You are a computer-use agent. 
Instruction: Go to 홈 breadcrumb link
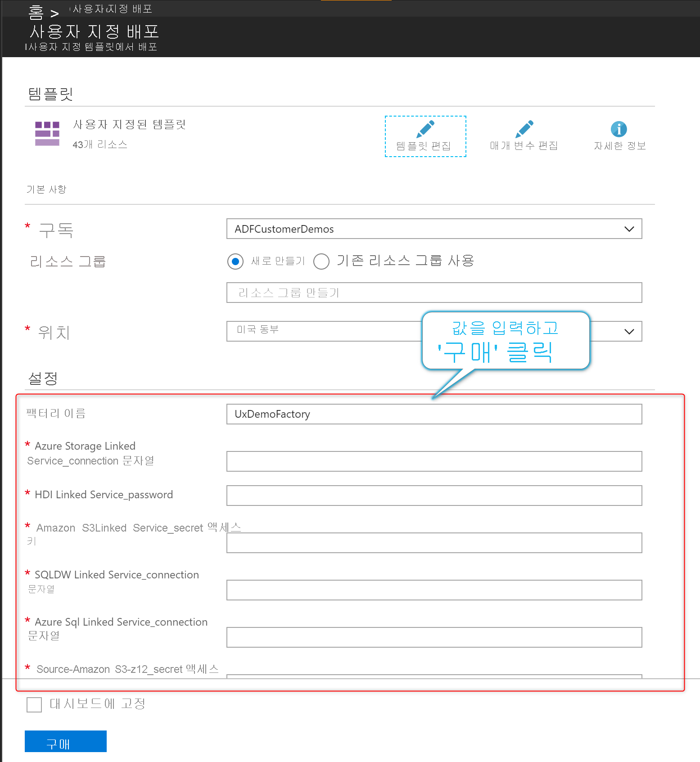[x=36, y=13]
